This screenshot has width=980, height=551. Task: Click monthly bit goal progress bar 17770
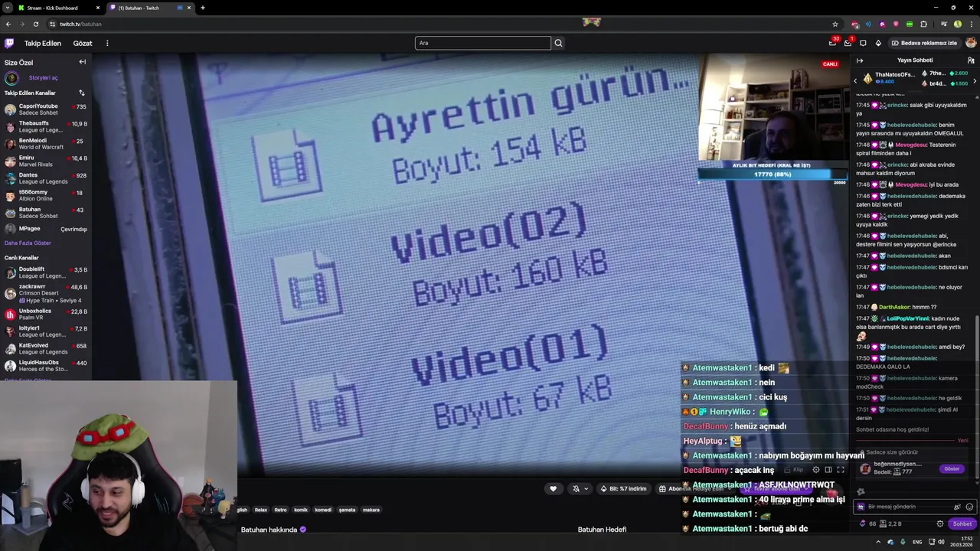[772, 174]
